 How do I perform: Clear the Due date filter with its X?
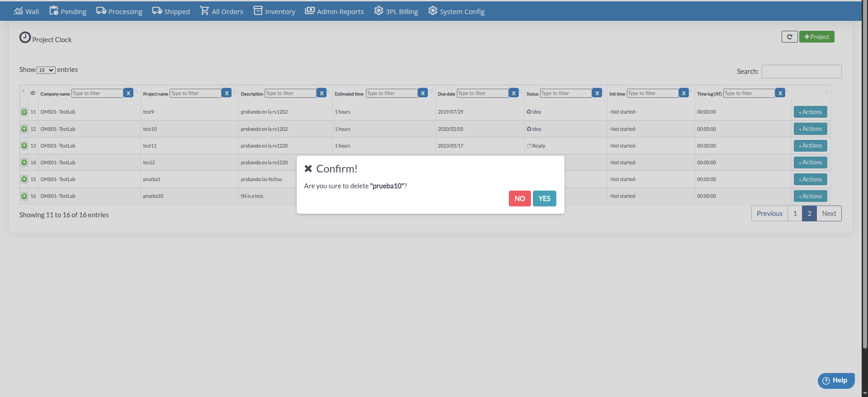click(x=514, y=93)
